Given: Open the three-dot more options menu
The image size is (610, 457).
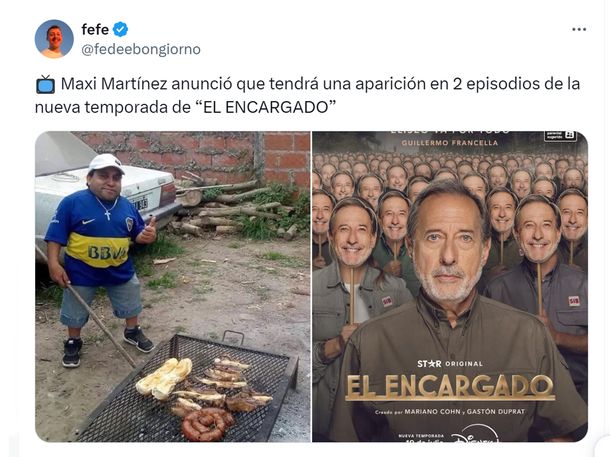Looking at the screenshot, I should 578,30.
